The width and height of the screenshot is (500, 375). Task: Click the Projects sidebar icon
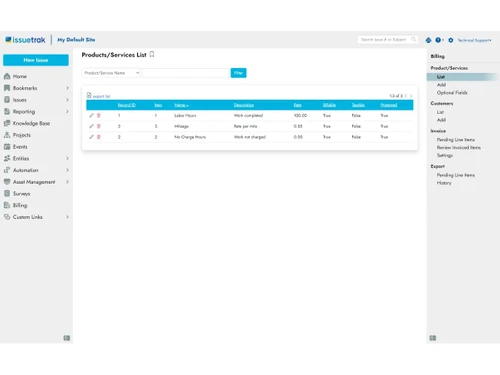[x=7, y=135]
